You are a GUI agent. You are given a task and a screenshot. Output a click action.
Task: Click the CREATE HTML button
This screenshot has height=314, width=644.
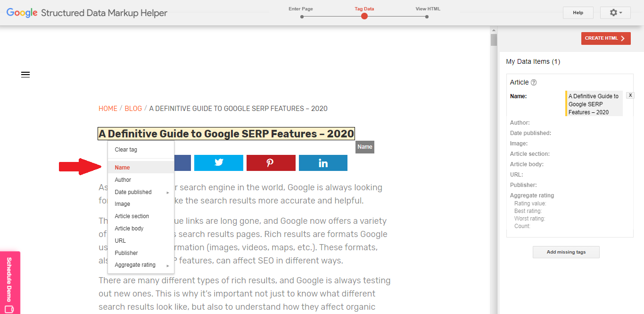(x=606, y=38)
